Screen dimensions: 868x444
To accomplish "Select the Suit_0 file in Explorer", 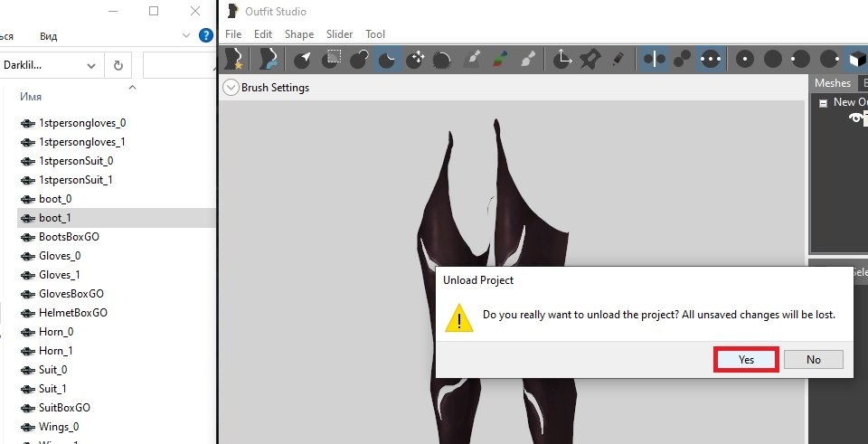I will [52, 370].
